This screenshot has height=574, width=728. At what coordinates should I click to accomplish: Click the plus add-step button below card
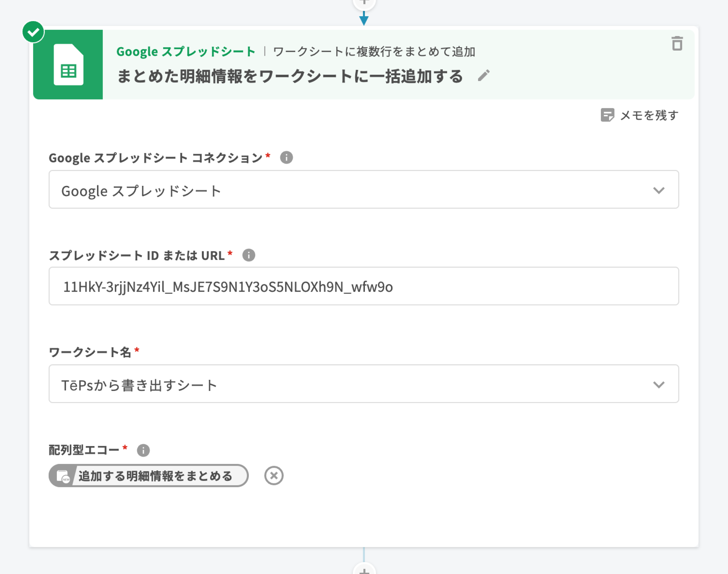[x=364, y=570]
